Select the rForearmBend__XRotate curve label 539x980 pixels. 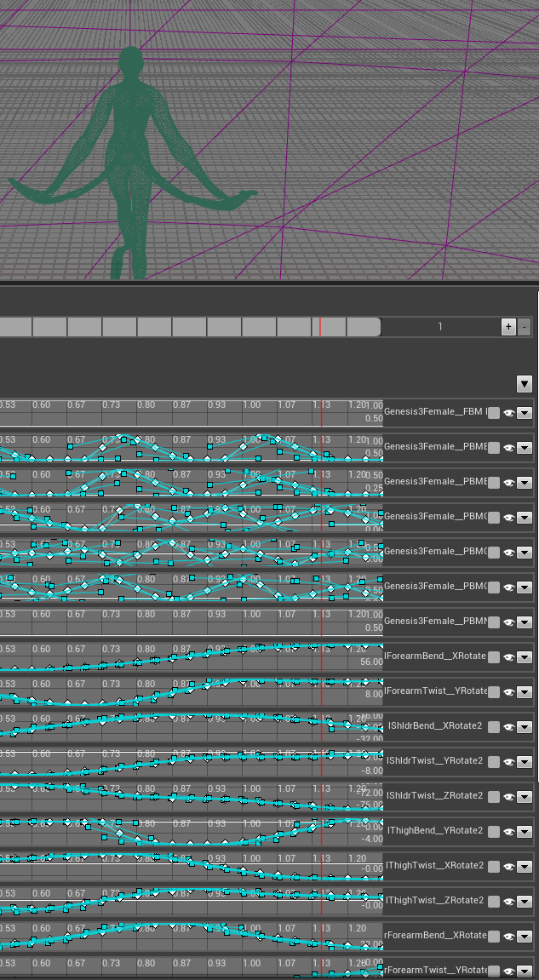click(435, 936)
